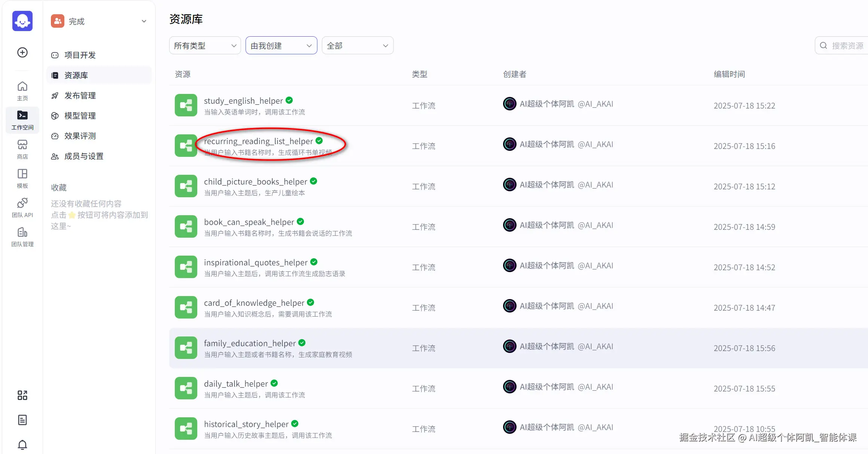
Task: Expand the 所有类型 type filter dropdown
Action: (205, 46)
